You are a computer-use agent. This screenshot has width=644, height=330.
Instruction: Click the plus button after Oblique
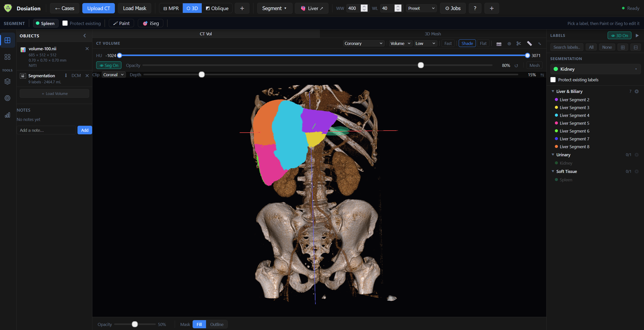[242, 8]
